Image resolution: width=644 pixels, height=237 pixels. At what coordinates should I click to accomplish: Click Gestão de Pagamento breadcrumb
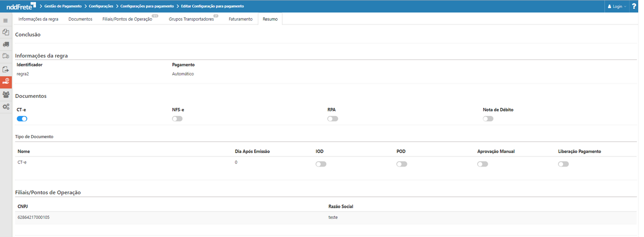point(67,6)
